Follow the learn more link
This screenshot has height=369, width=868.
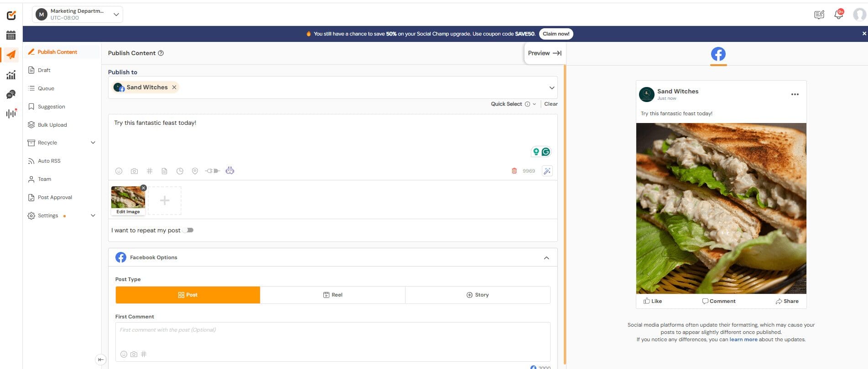[x=743, y=339]
